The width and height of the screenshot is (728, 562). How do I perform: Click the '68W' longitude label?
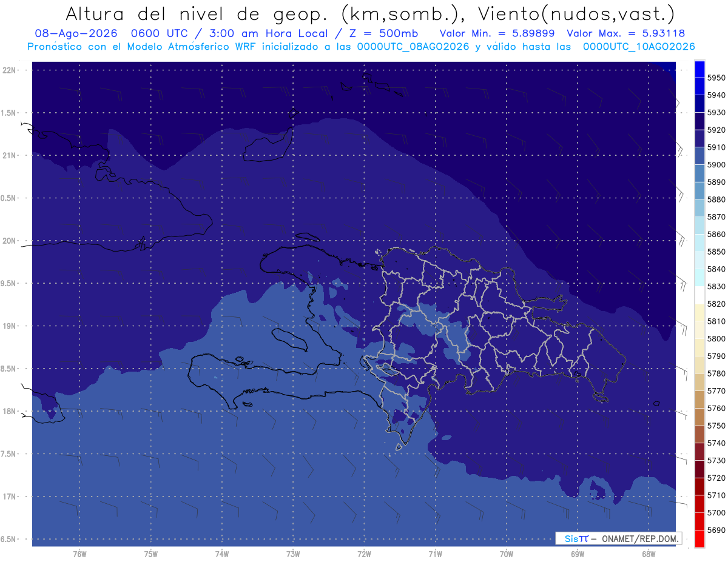648,554
